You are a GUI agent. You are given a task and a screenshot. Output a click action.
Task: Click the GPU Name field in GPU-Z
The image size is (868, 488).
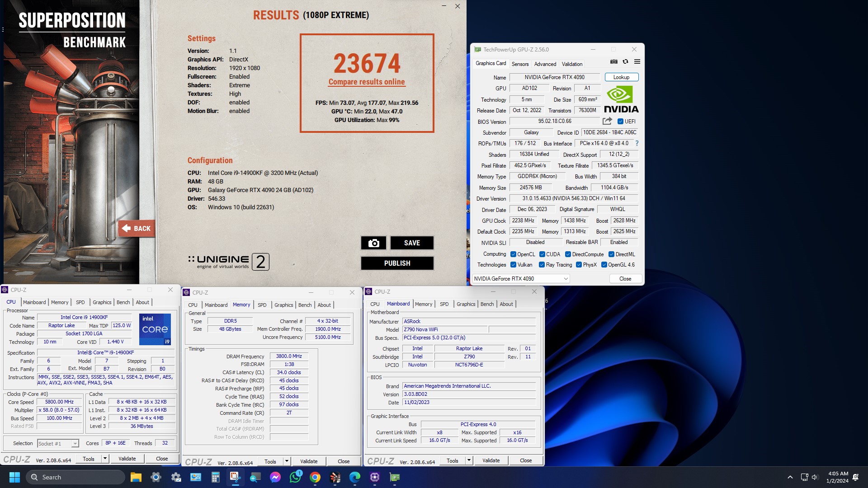tap(554, 77)
